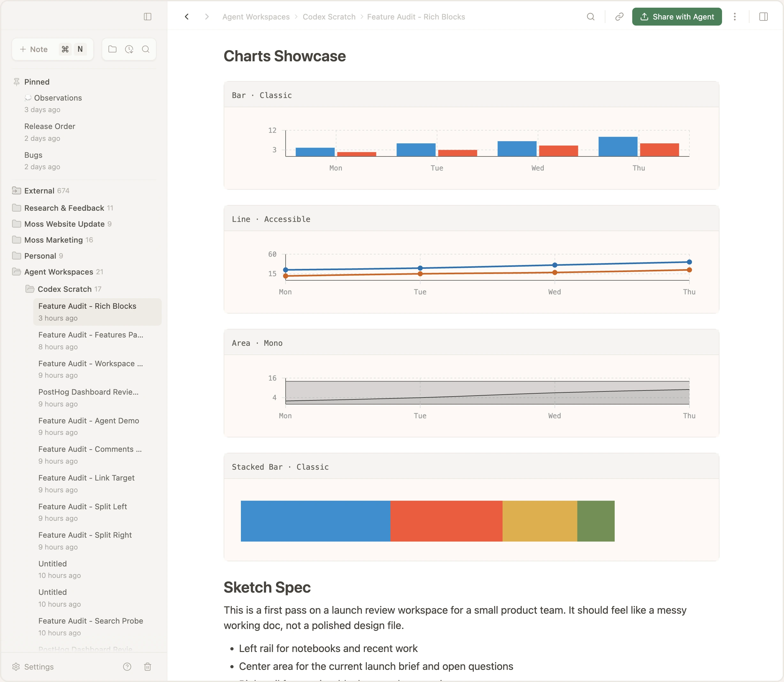Open Agent Workspaces from the breadcrumb
This screenshot has width=784, height=682.
pyautogui.click(x=256, y=17)
